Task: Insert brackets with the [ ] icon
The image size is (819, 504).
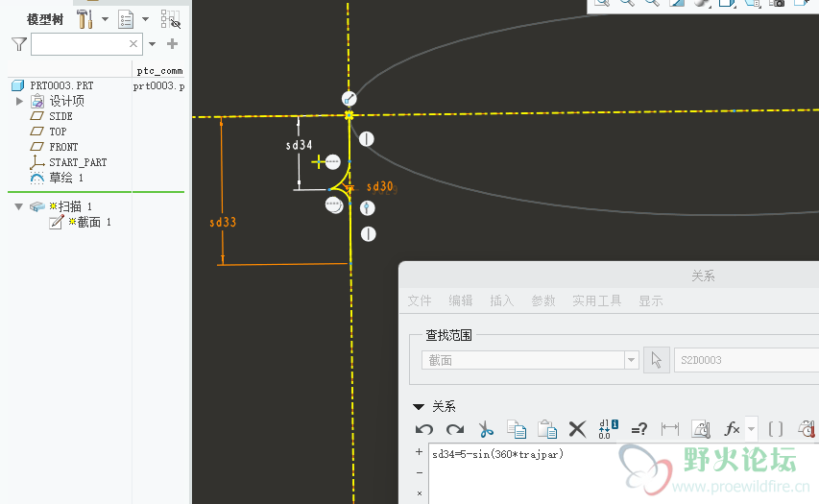Action: tap(776, 429)
